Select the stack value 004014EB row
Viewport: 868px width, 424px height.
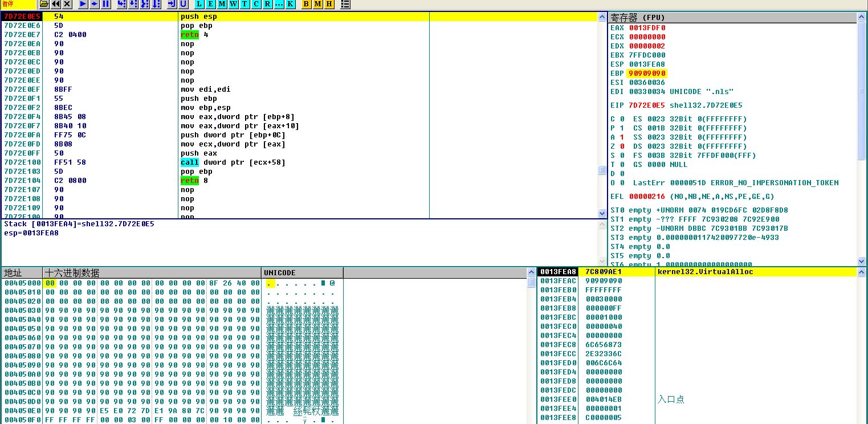698,399
